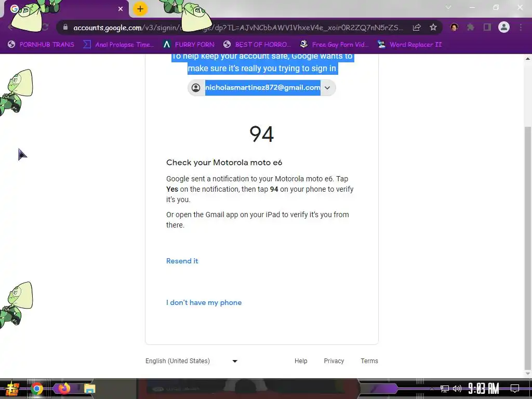This screenshot has height=399, width=532.
Task: Open a new tab with the yellow plus button
Action: coord(140,9)
